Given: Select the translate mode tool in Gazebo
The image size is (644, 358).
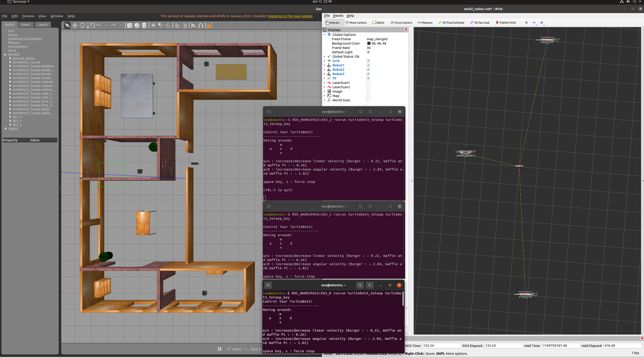Looking at the screenshot, I should [x=75, y=26].
